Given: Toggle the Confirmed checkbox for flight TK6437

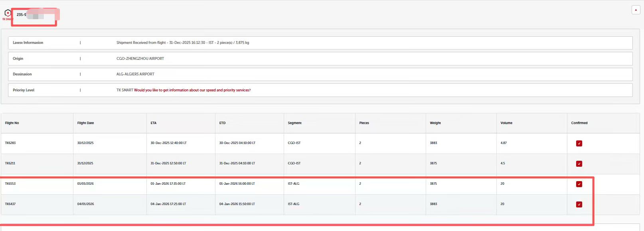Looking at the screenshot, I should pos(579,205).
